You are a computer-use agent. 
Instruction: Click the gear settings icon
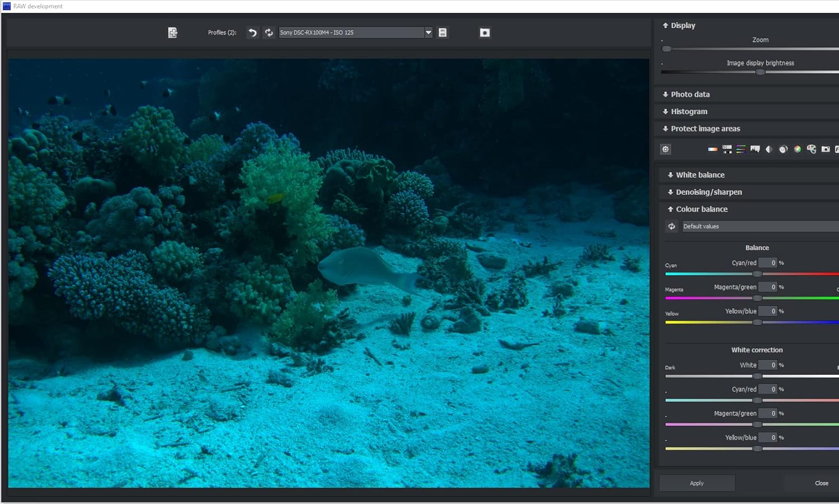pos(666,149)
